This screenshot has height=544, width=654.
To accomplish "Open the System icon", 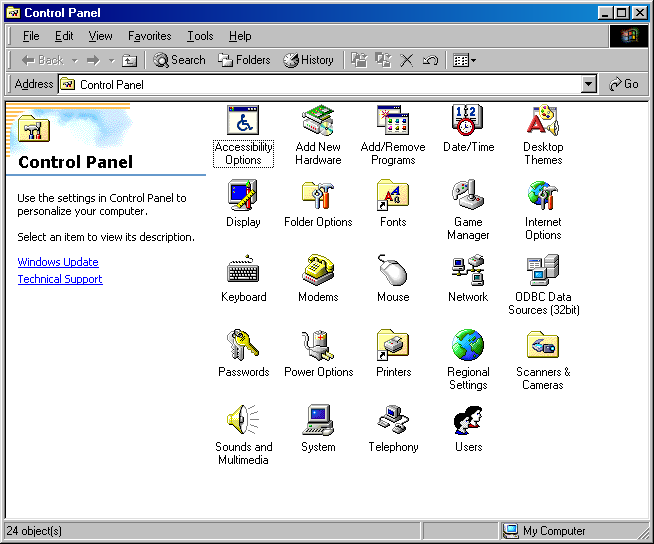I will coord(318,420).
